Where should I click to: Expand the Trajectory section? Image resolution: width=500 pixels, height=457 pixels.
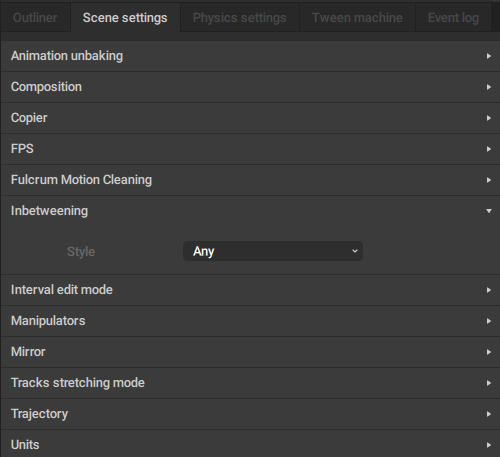coord(250,414)
